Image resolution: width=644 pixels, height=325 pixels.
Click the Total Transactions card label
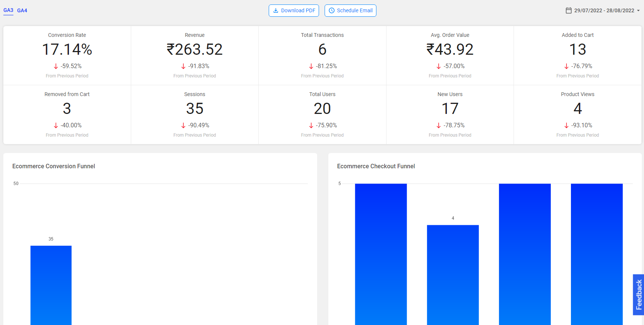[x=322, y=35]
